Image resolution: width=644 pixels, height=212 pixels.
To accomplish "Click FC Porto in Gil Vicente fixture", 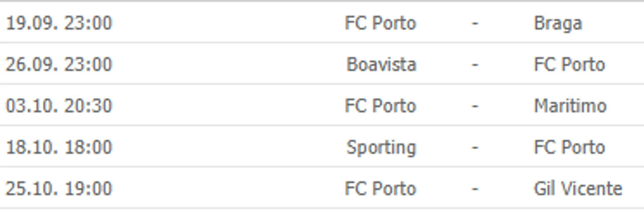I will [x=380, y=189].
